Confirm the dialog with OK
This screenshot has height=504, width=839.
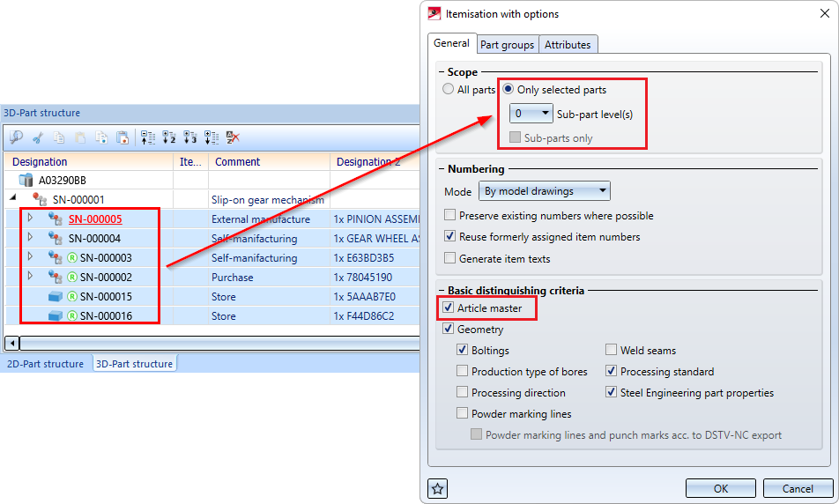(x=720, y=488)
